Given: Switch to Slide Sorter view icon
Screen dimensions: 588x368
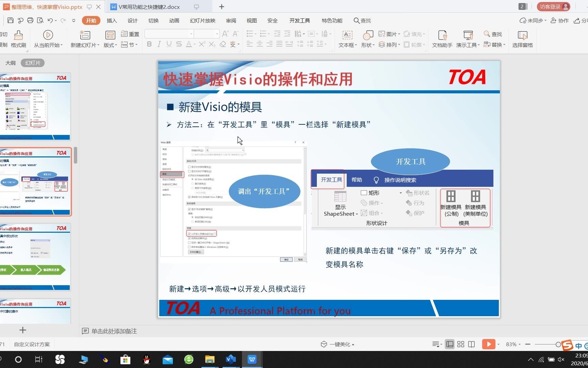Looking at the screenshot, I should [x=461, y=344].
